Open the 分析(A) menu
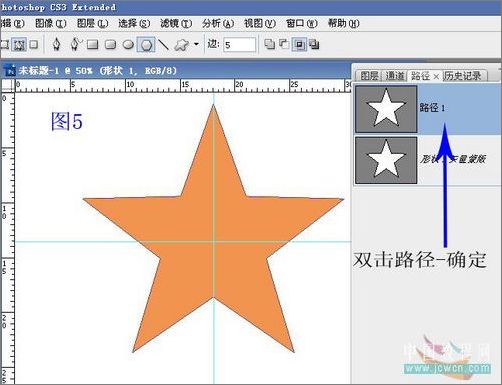502x385 pixels. coord(218,23)
